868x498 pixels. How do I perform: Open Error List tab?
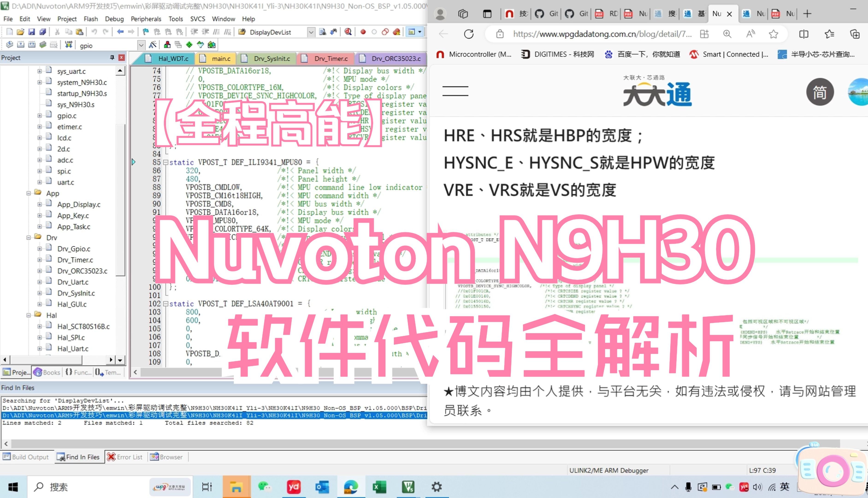point(125,457)
